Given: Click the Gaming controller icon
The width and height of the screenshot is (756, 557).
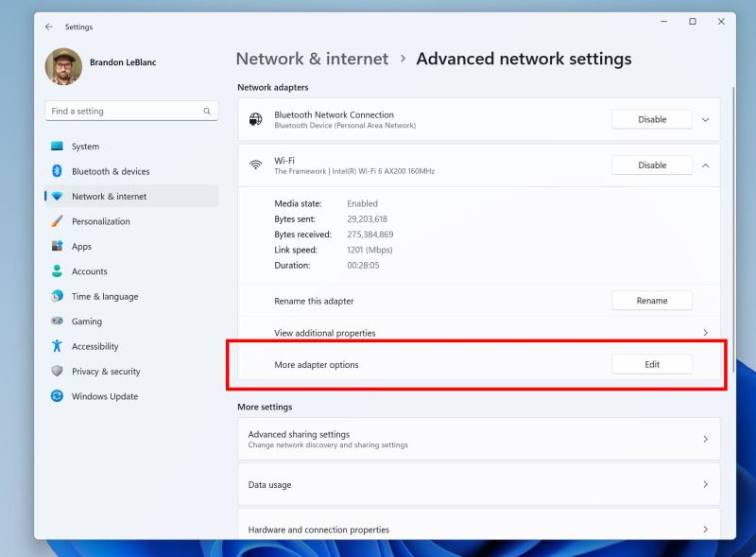Looking at the screenshot, I should (x=57, y=322).
